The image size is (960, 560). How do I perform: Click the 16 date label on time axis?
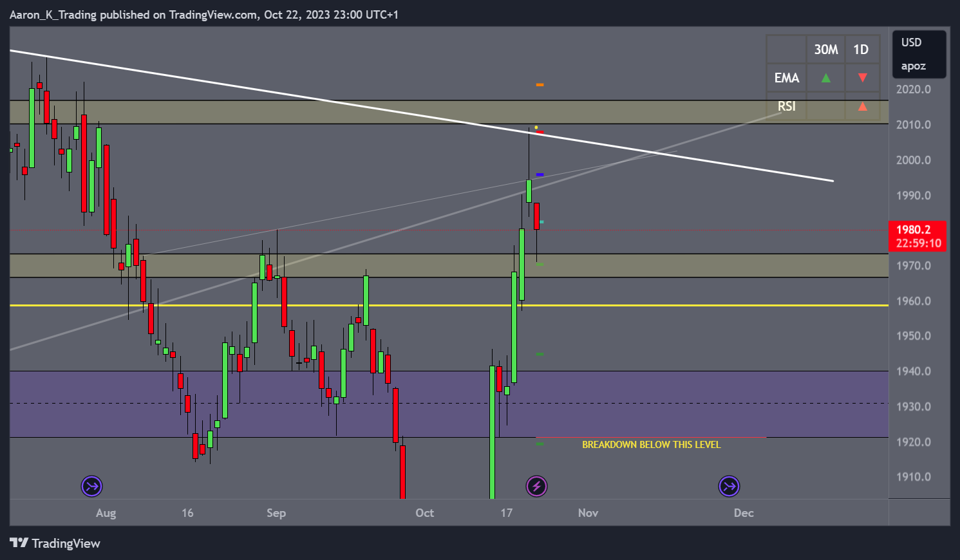[x=187, y=513]
